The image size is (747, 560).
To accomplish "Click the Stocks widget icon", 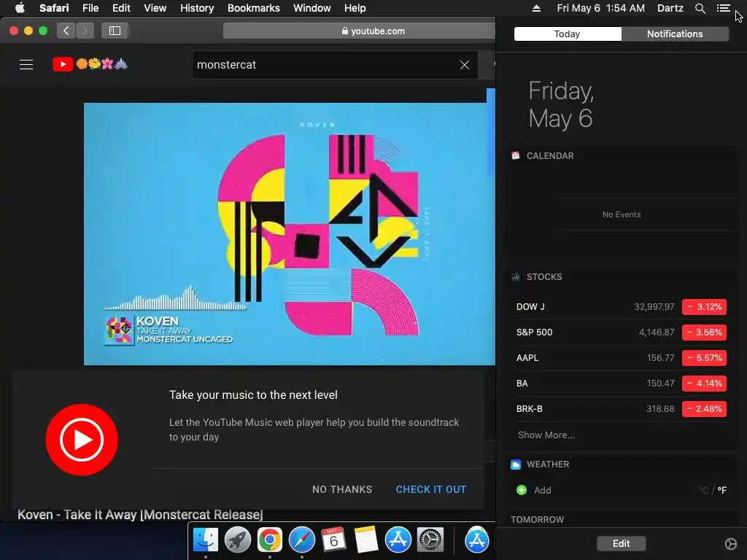I will [x=516, y=276].
